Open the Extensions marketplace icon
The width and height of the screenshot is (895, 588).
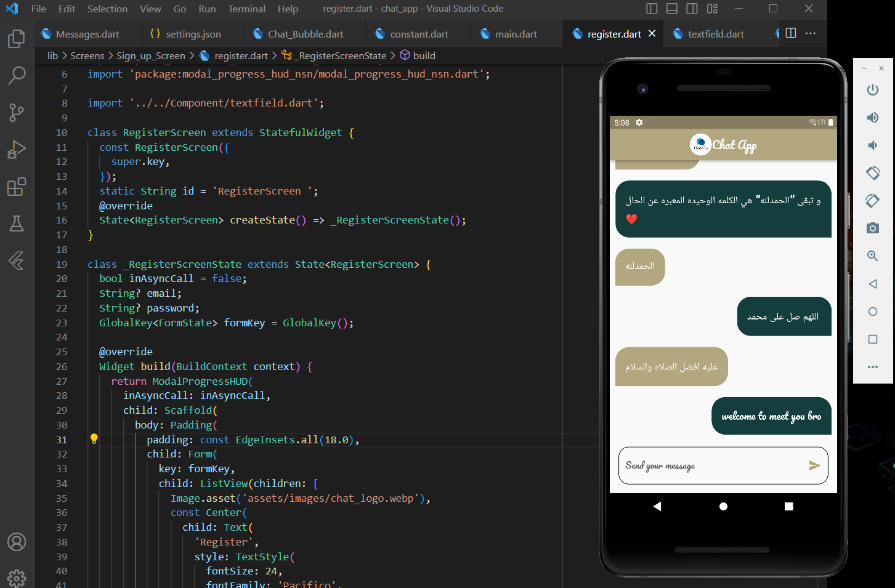click(18, 187)
